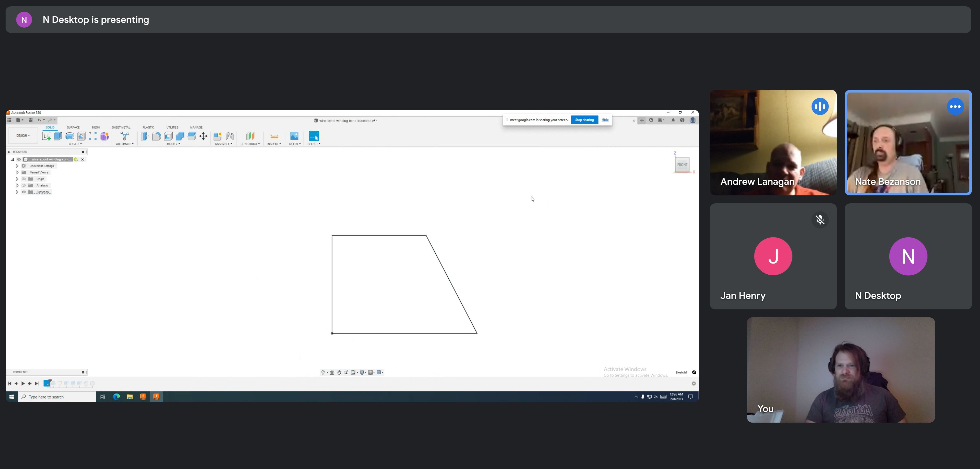Select the Extrude tool
The image size is (980, 469).
(58, 136)
